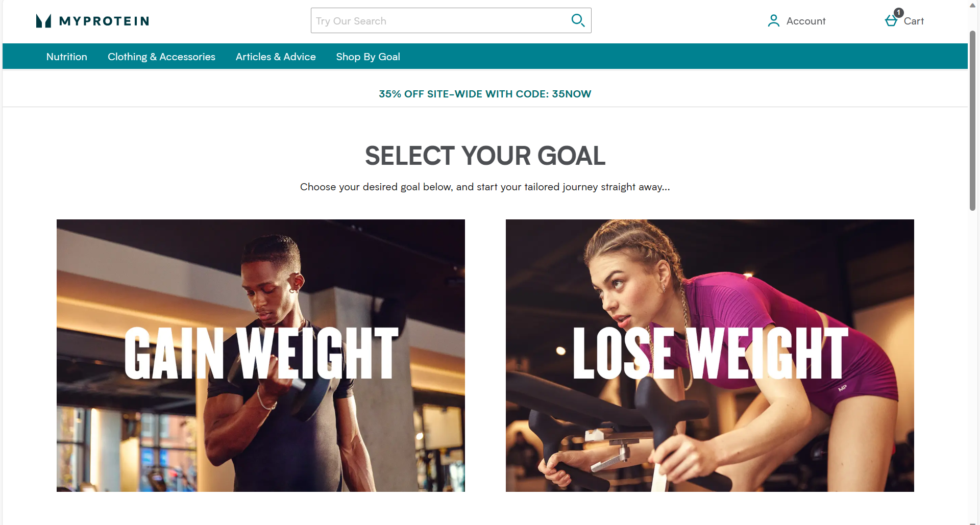The width and height of the screenshot is (980, 525).
Task: Select the Lose Weight goal image
Action: (710, 356)
